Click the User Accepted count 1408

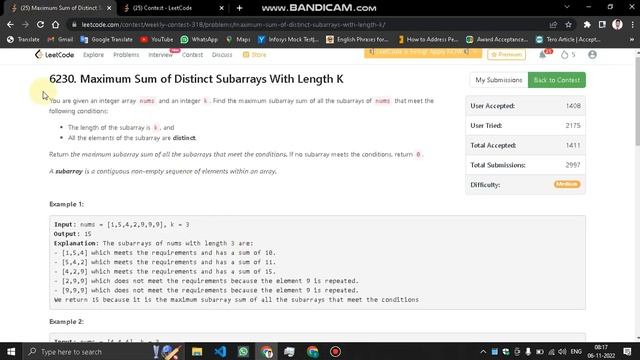[573, 106]
